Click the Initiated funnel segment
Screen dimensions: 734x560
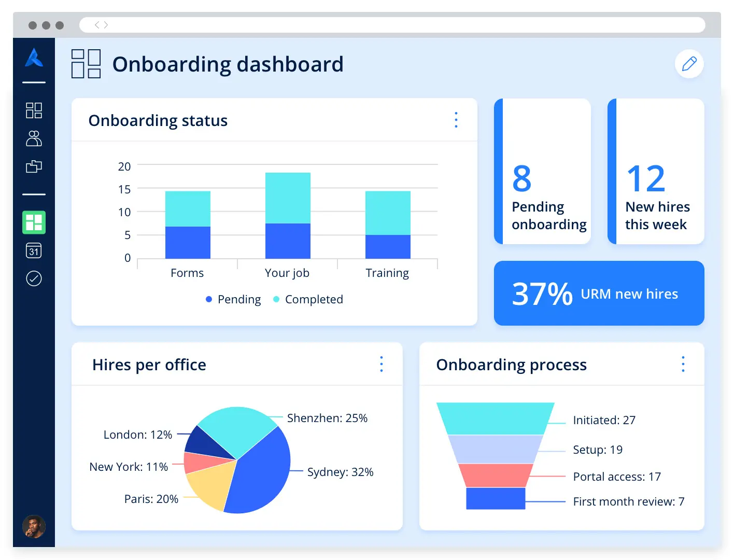pos(495,418)
